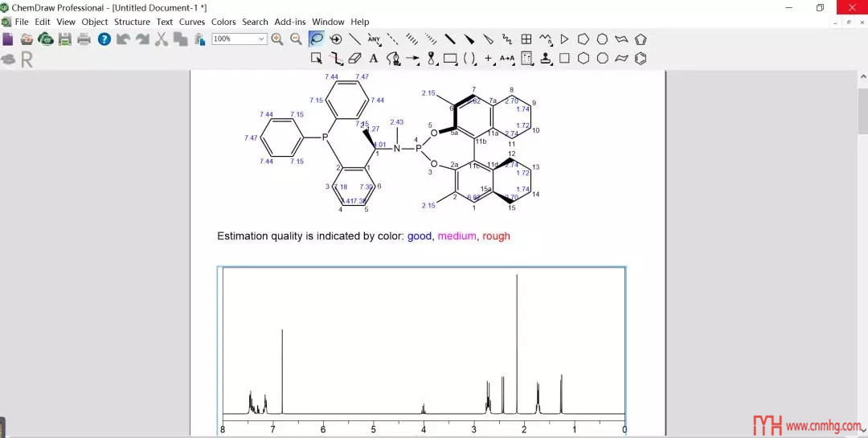This screenshot has height=438, width=868.
Task: Click the Cut scissors icon
Action: [x=161, y=39]
